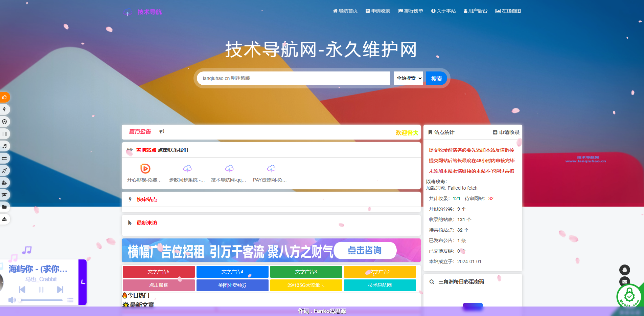Click inside the search input field
This screenshot has height=316, width=644.
293,78
